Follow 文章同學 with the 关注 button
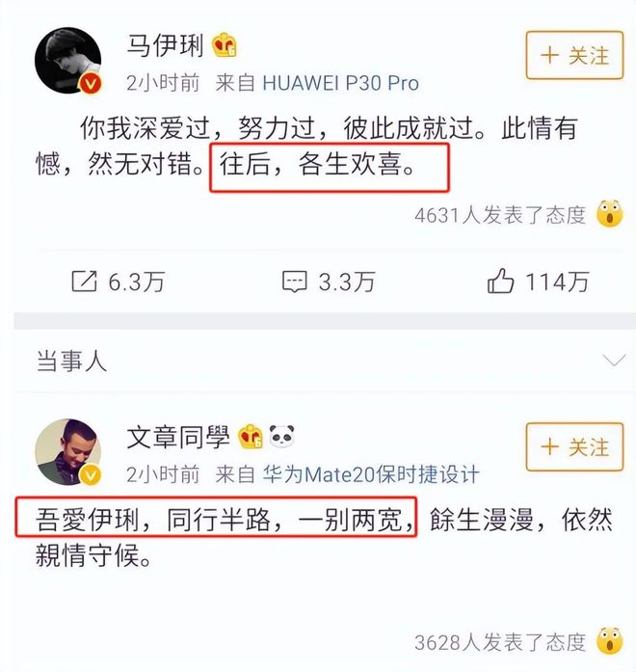 (574, 447)
